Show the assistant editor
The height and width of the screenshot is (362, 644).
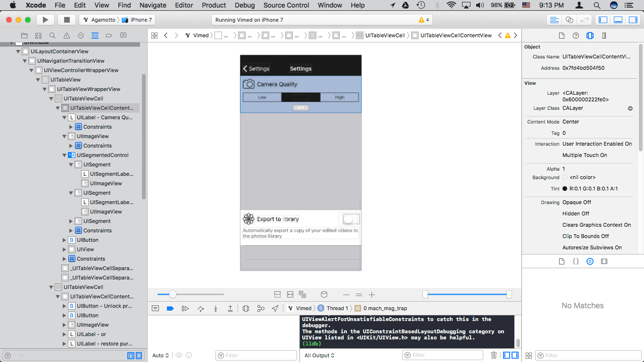coord(569,20)
